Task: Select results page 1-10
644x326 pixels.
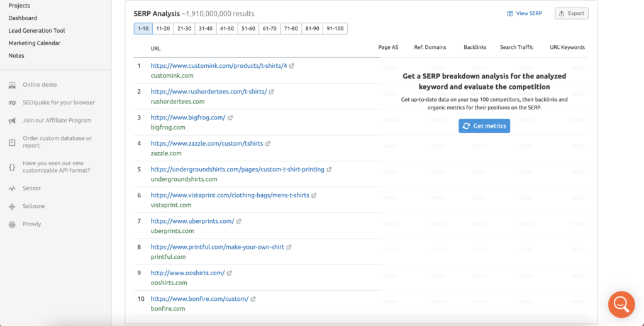Action: pos(143,29)
